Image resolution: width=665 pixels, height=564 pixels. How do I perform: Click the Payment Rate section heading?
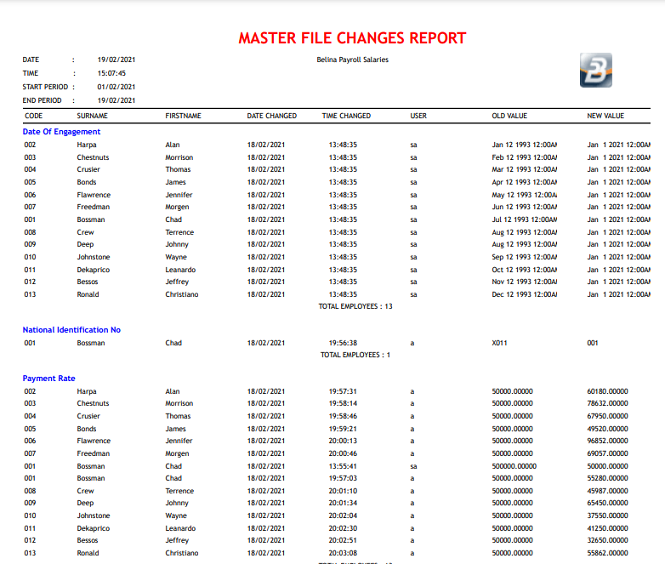pos(49,378)
